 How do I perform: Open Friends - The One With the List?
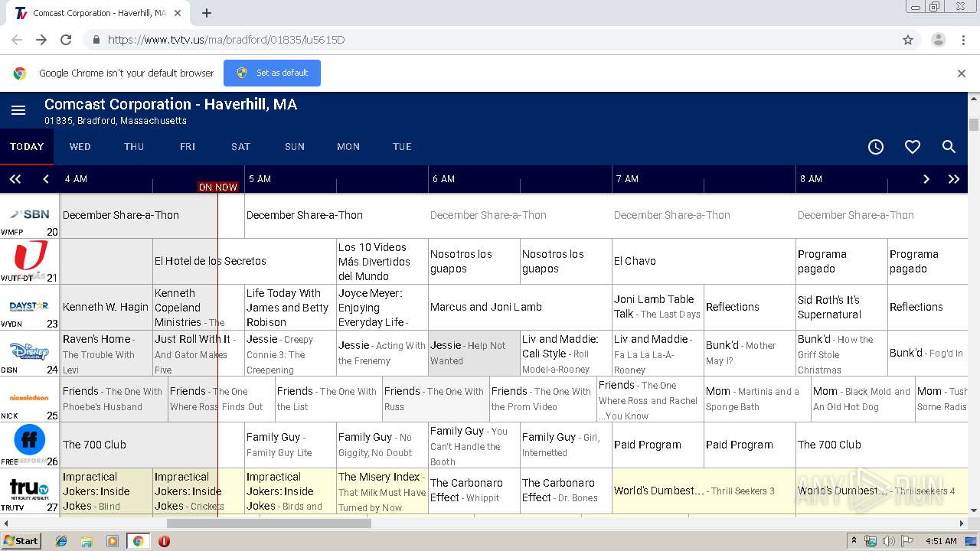(328, 399)
